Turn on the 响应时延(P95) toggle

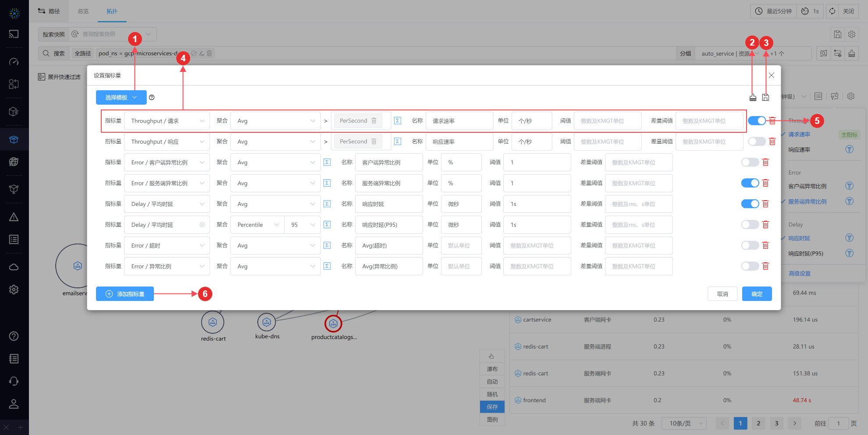click(750, 225)
